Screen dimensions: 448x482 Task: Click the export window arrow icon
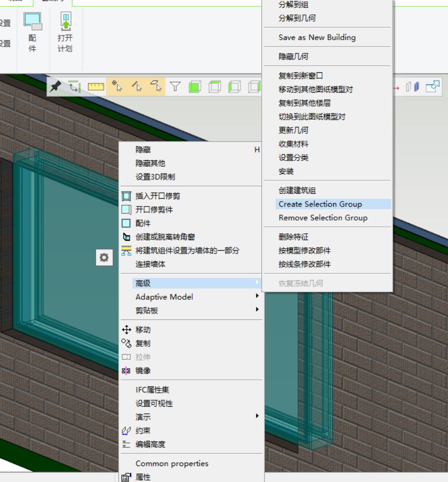pyautogui.click(x=433, y=86)
